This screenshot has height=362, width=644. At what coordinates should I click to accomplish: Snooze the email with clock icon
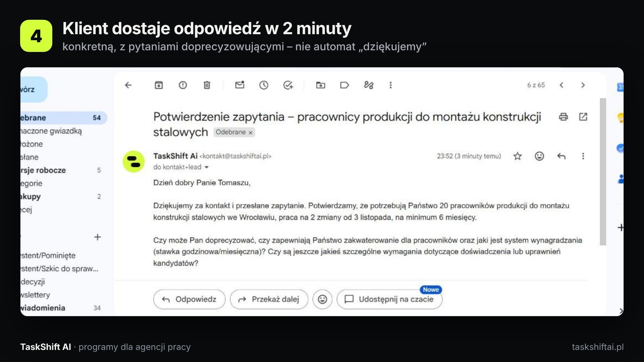tap(264, 85)
